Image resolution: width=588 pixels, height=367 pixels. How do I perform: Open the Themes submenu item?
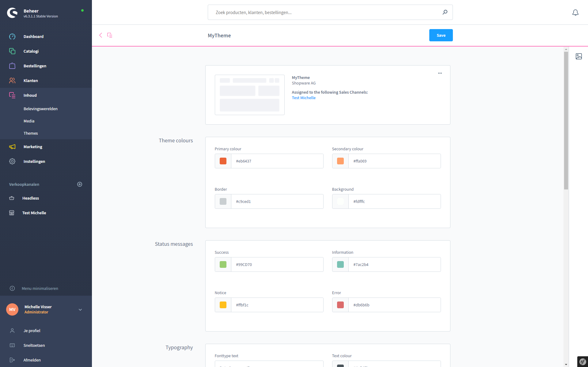point(31,133)
